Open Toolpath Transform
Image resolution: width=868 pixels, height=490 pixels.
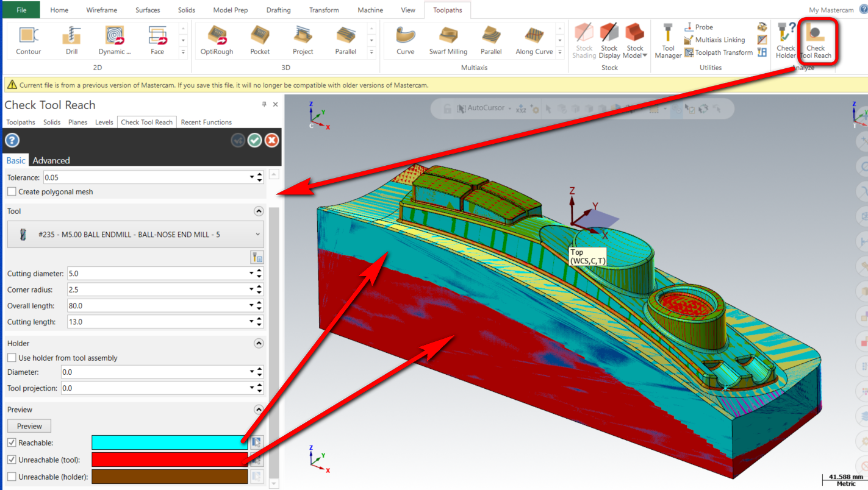[x=719, y=52]
